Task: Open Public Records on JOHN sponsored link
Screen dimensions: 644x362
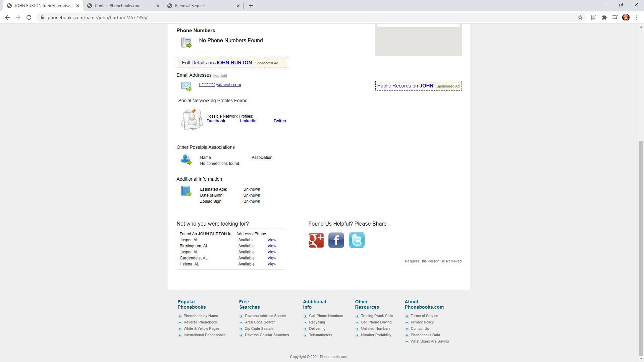Action: (405, 86)
